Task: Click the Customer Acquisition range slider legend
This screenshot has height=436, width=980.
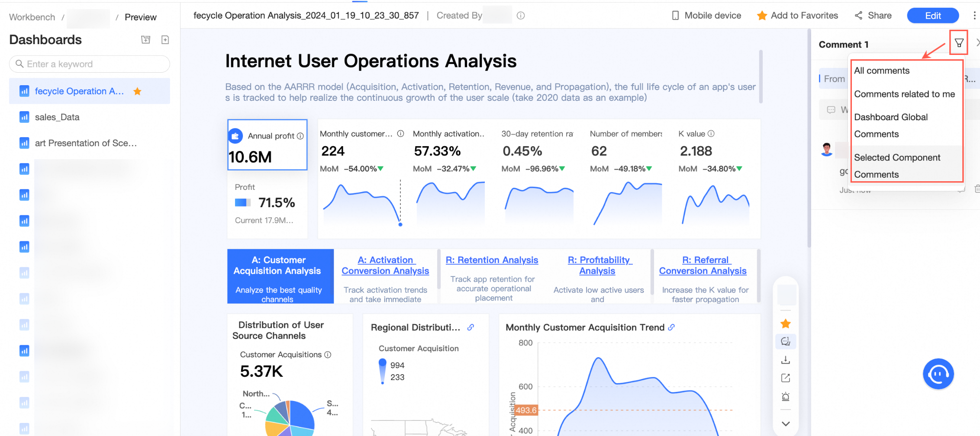Action: click(x=382, y=371)
